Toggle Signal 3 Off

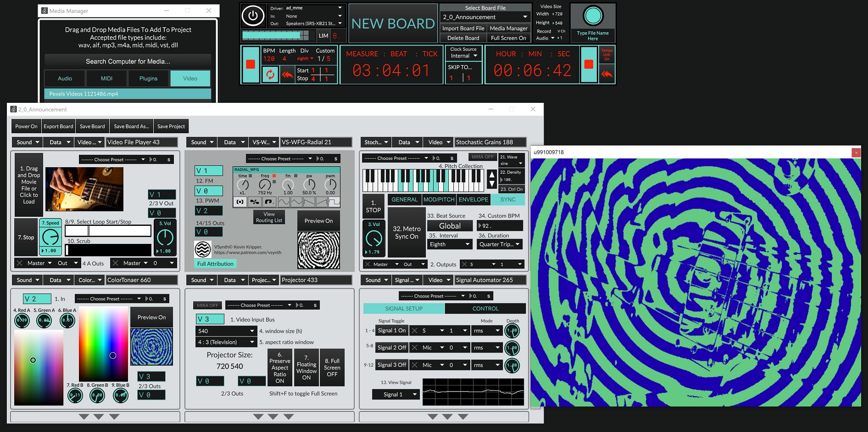click(x=392, y=365)
